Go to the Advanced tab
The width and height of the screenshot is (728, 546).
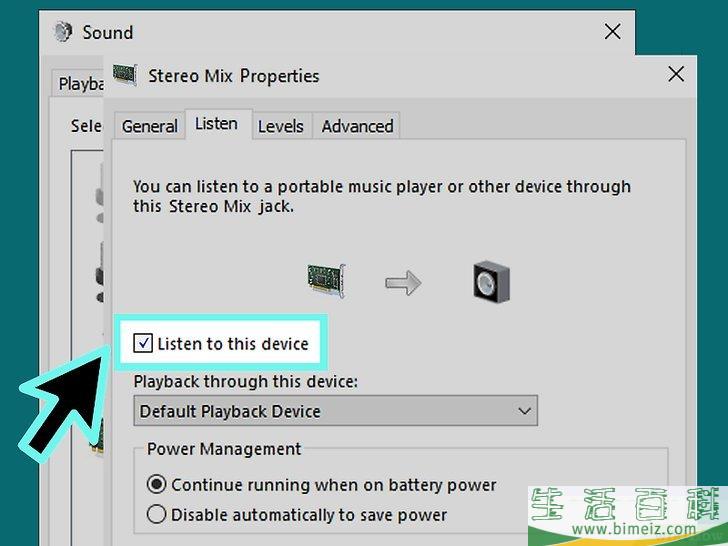point(357,126)
